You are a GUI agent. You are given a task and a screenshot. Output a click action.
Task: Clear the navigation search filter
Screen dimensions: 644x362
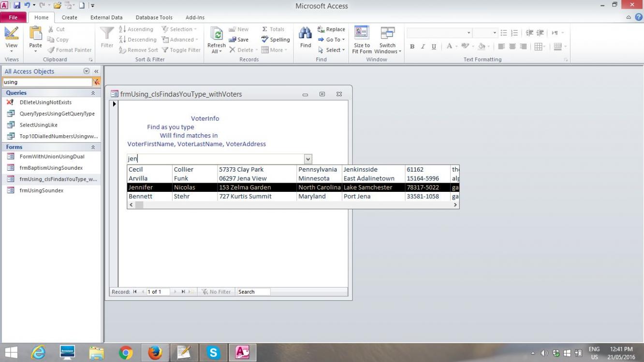coord(97,82)
